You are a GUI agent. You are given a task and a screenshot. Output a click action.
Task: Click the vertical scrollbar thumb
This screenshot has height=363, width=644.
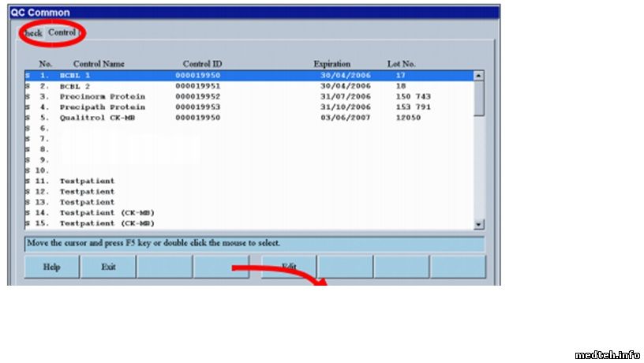[478, 99]
